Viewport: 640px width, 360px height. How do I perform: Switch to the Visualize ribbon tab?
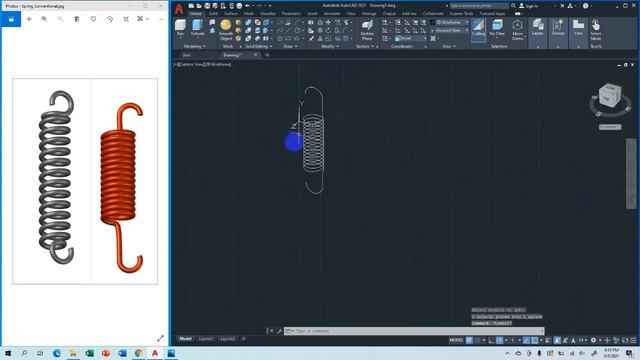268,13
